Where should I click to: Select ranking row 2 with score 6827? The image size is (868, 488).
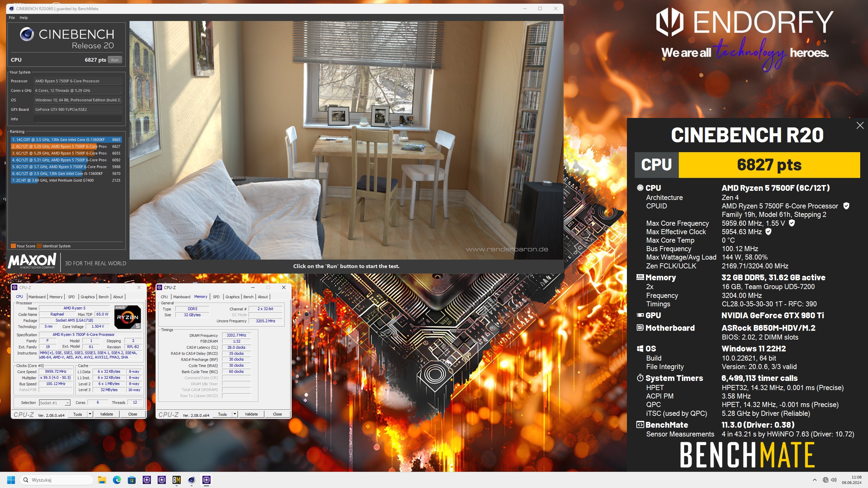pos(66,146)
